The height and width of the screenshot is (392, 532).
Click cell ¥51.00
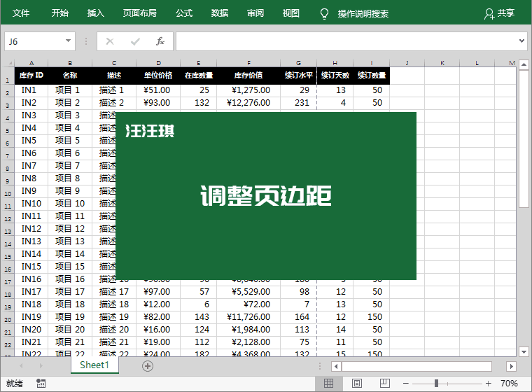[158, 90]
